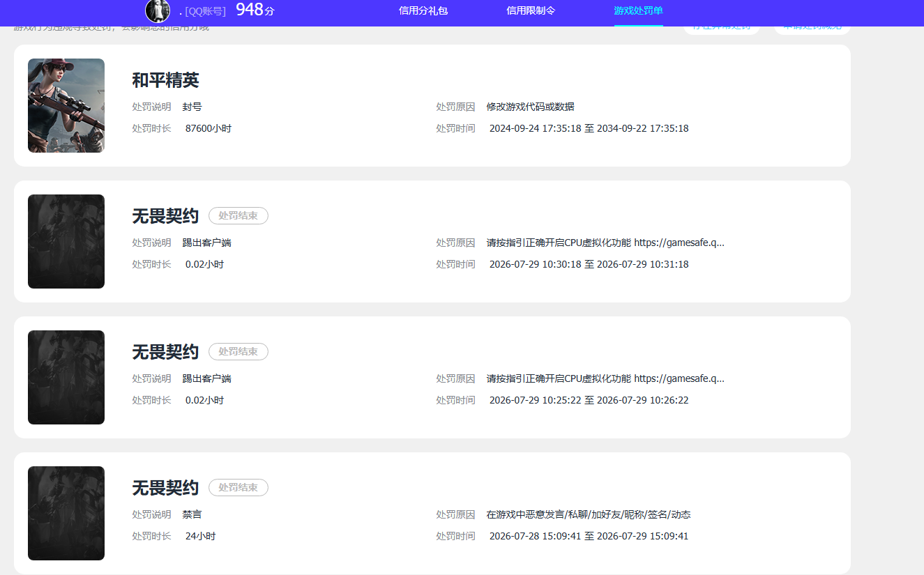Click 0.02小时 in the 10:25:22 penalty

[205, 400]
